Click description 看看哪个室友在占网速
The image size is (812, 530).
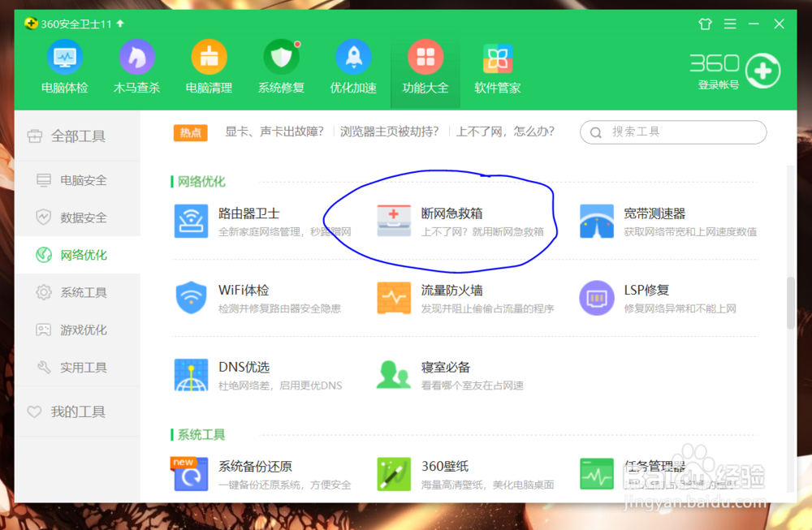click(x=473, y=386)
